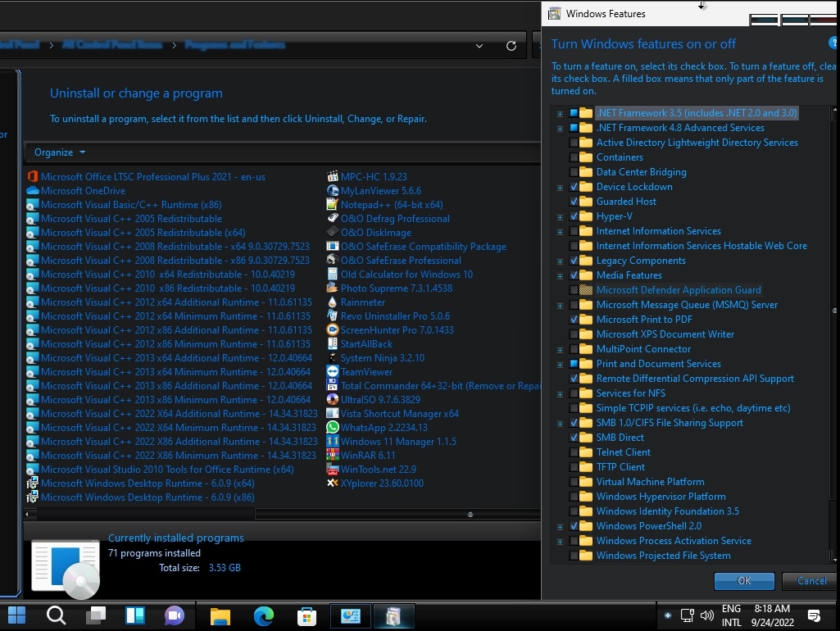The image size is (840, 631).
Task: Click the Windows Features help icon
Action: pos(833,43)
